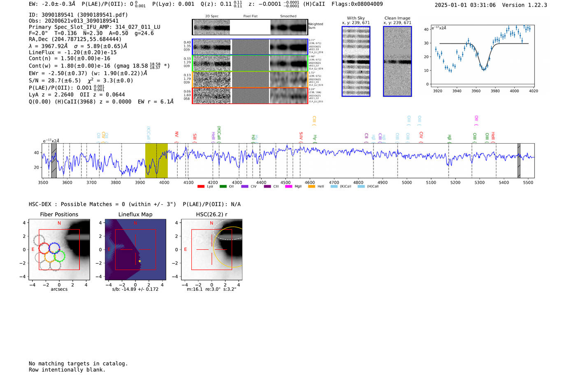Click the yellow highlighted region in full spectrum
576x392 pixels.
(x=156, y=161)
